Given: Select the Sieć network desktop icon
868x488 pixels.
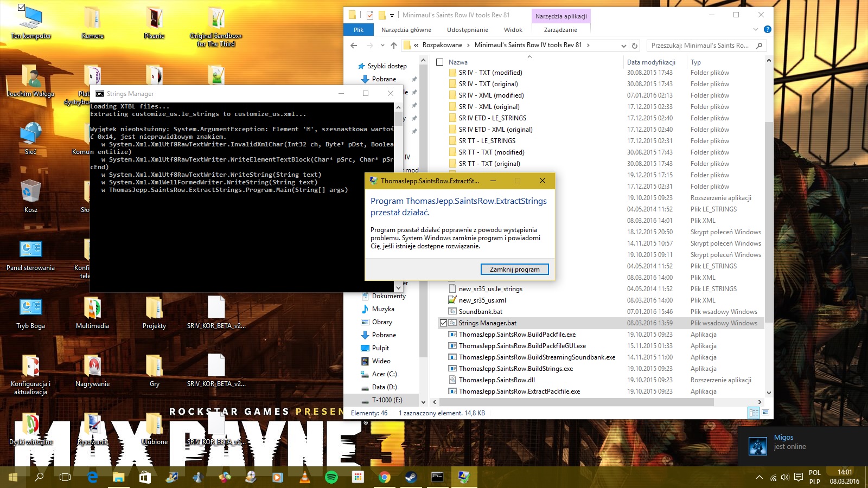Looking at the screenshot, I should (x=31, y=139).
